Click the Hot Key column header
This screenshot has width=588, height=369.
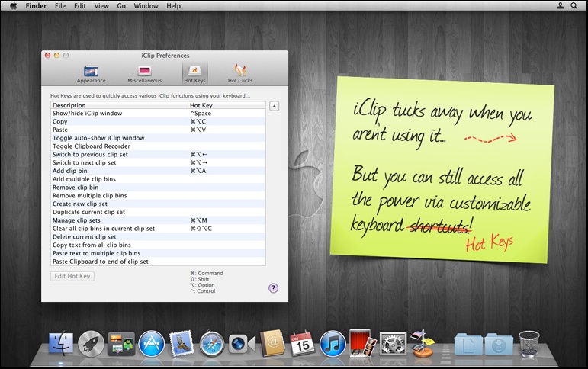pyautogui.click(x=226, y=105)
